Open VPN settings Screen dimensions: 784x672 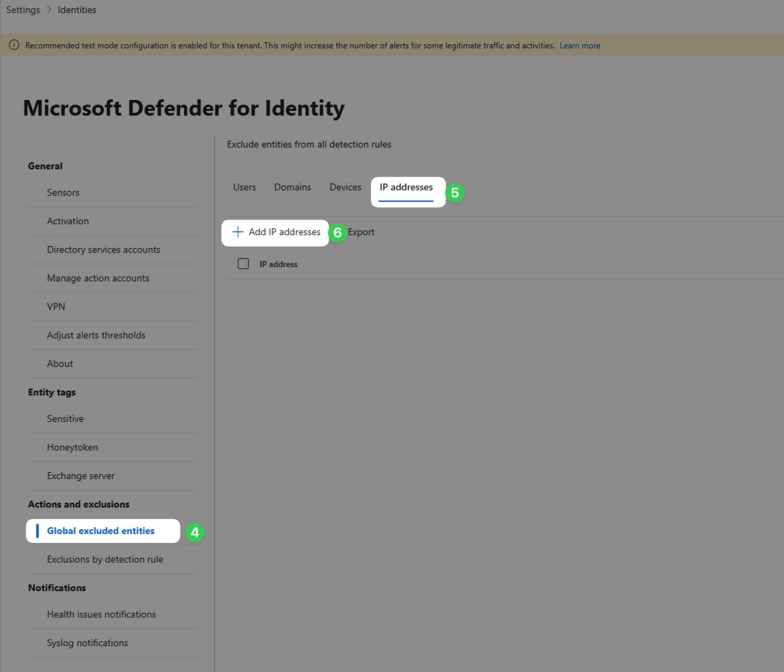56,306
